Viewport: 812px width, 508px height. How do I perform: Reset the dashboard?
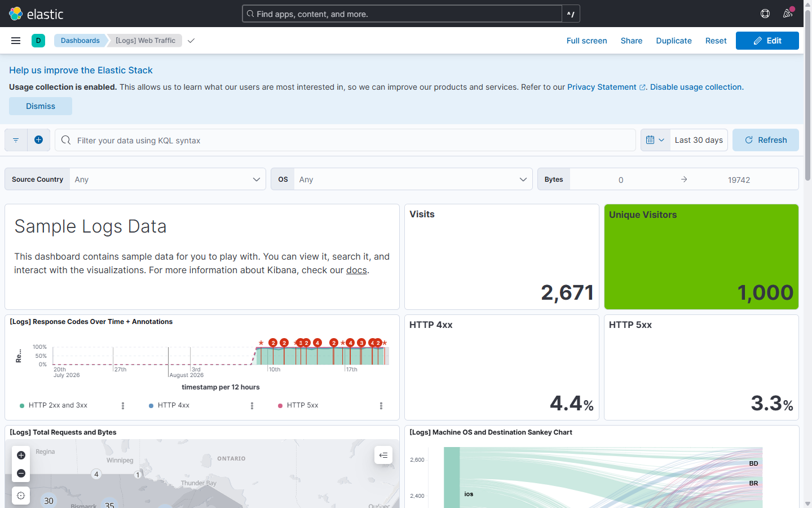[x=716, y=41]
